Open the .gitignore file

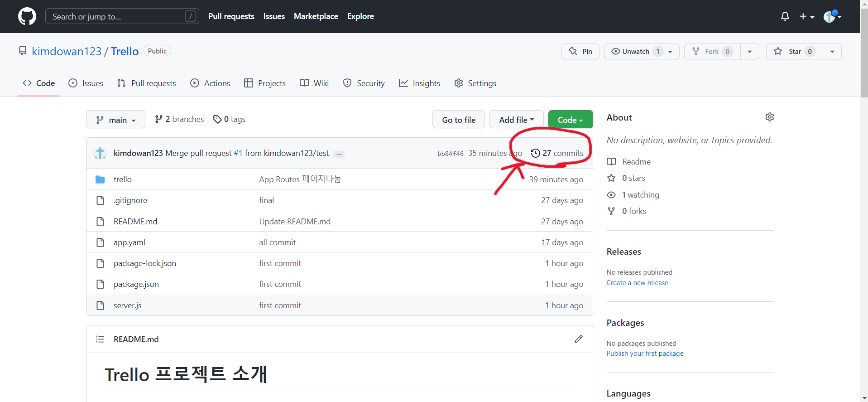point(130,200)
